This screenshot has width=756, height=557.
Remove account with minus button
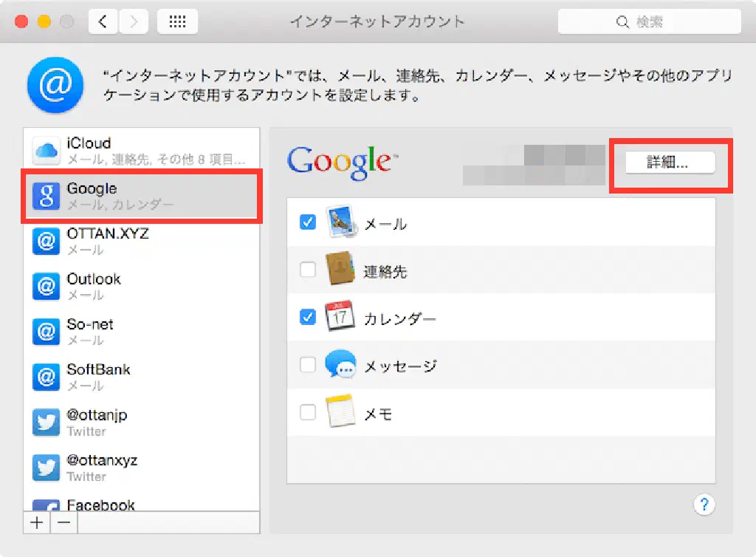click(x=64, y=523)
